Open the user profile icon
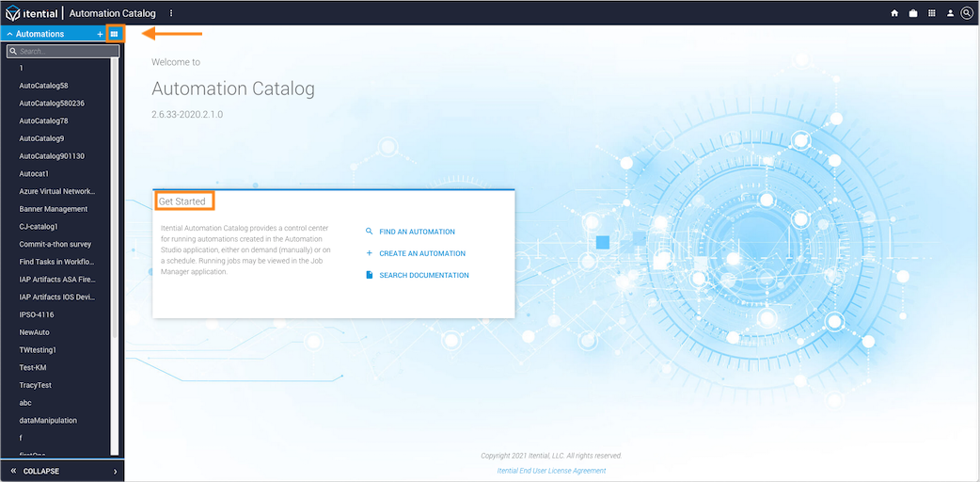 [x=950, y=13]
